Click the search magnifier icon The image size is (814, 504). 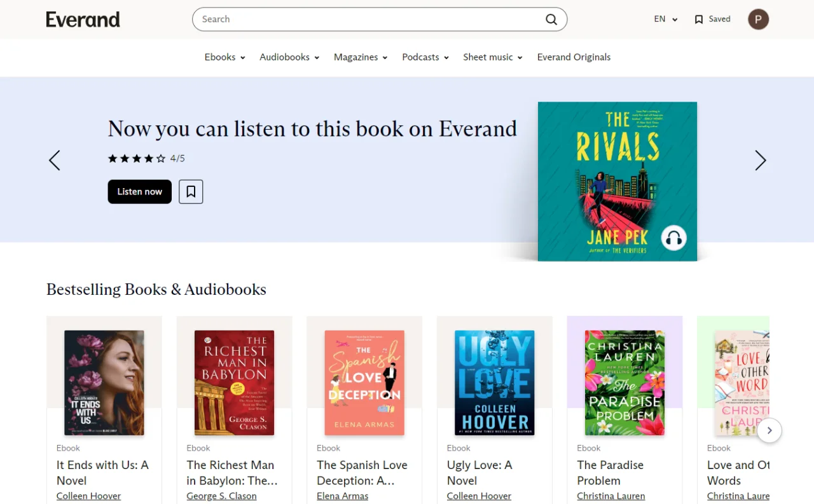click(551, 19)
